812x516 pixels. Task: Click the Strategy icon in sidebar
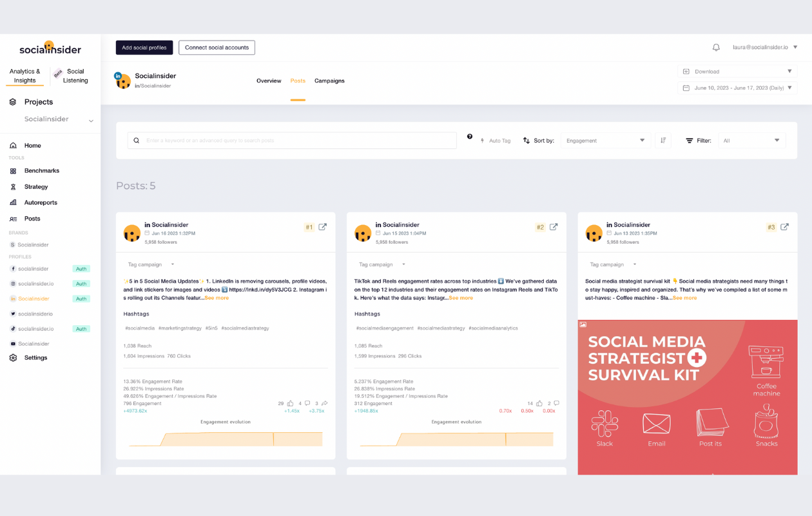pyautogui.click(x=13, y=187)
